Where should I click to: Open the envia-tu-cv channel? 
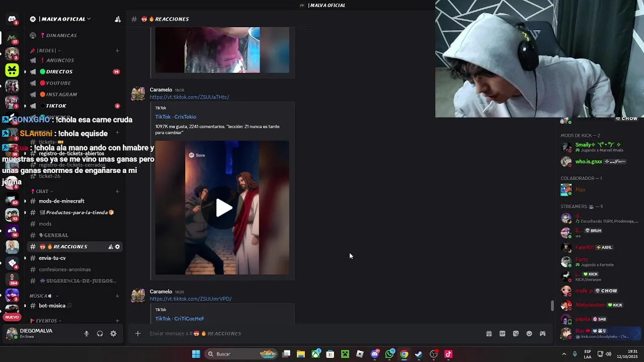75,258
